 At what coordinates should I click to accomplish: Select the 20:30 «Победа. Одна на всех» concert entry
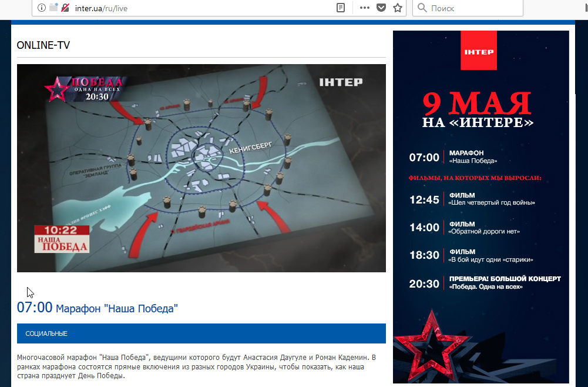tap(485, 283)
